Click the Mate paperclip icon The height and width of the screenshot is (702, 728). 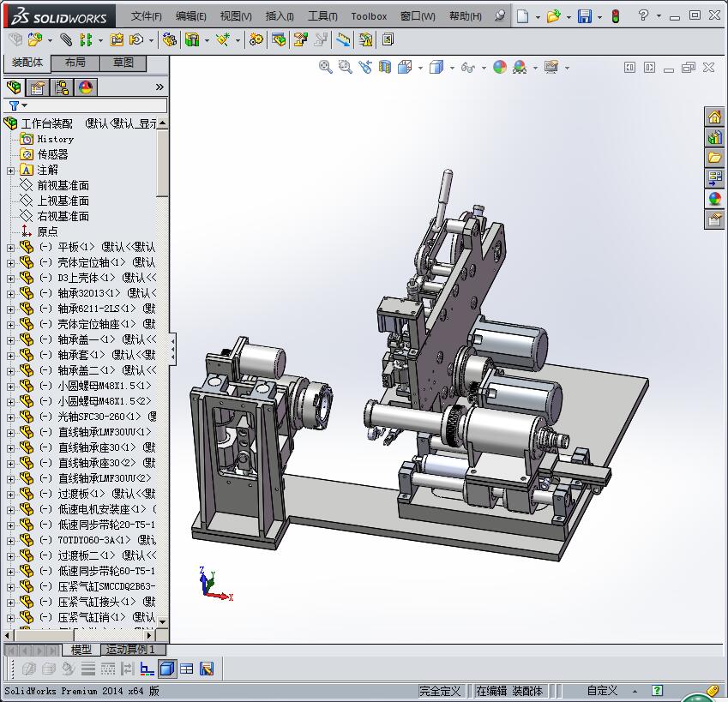[x=66, y=40]
